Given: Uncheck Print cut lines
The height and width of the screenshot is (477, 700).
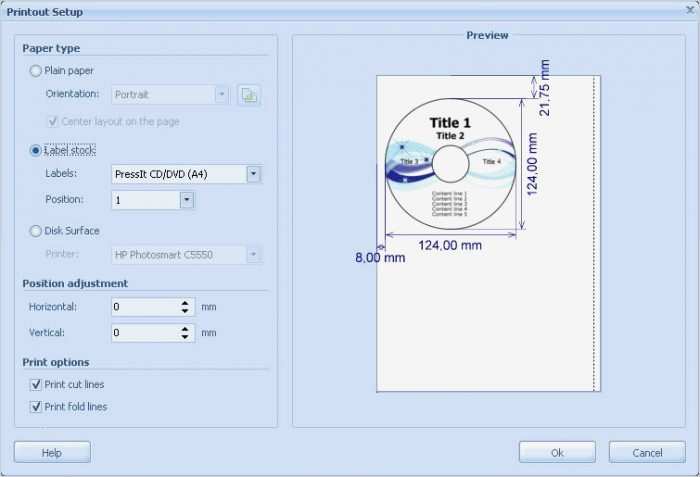Looking at the screenshot, I should (36, 385).
